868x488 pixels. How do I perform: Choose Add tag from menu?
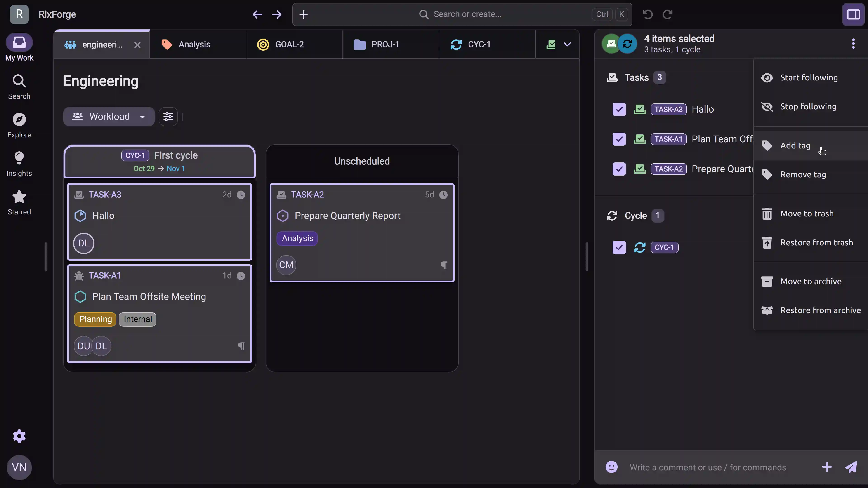point(795,145)
